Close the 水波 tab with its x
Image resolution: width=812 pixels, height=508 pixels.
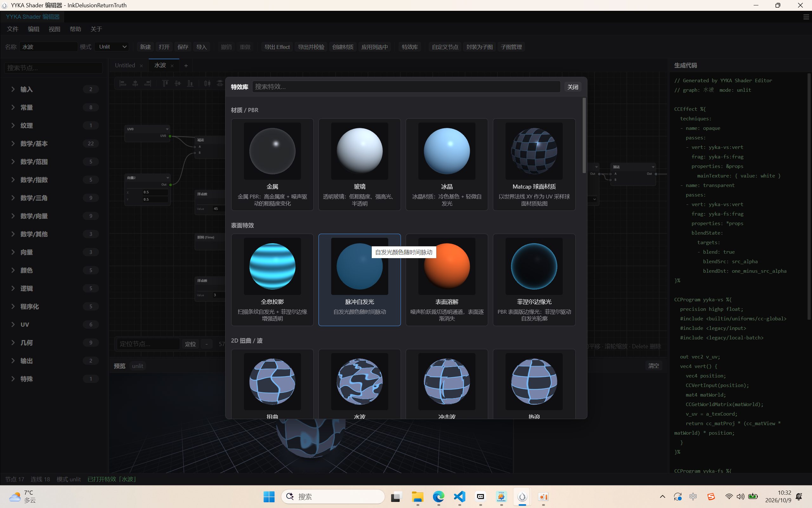pos(172,66)
